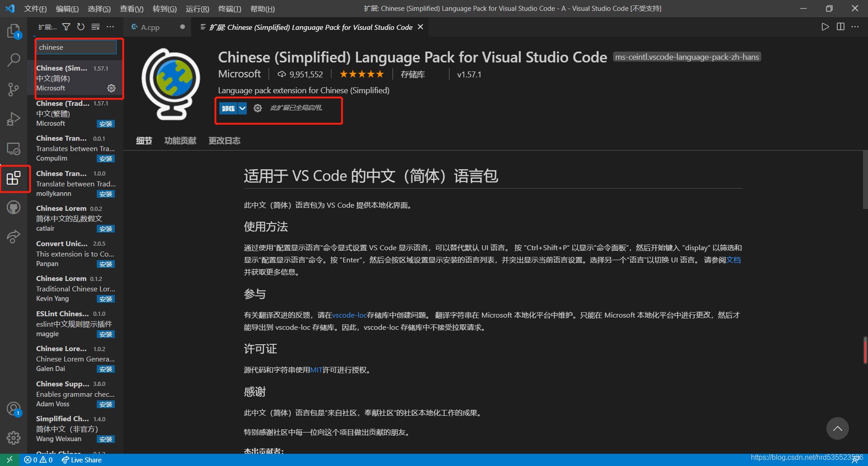
Task: Show errors and warnings in status bar
Action: [x=38, y=460]
